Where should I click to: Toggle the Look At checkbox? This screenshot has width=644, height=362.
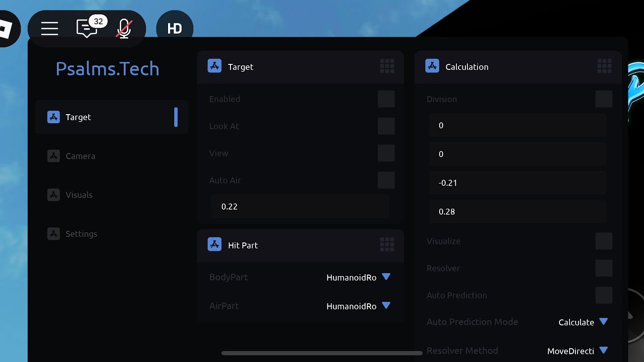pyautogui.click(x=386, y=126)
